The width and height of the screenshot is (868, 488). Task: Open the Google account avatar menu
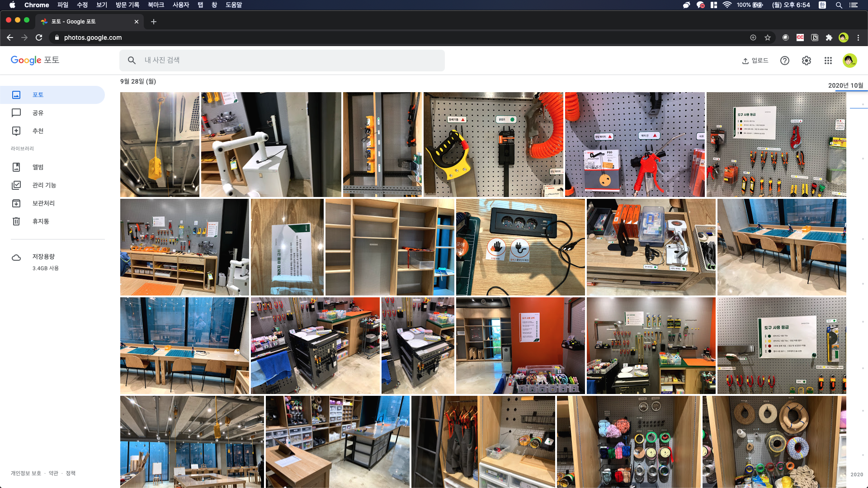tap(849, 61)
